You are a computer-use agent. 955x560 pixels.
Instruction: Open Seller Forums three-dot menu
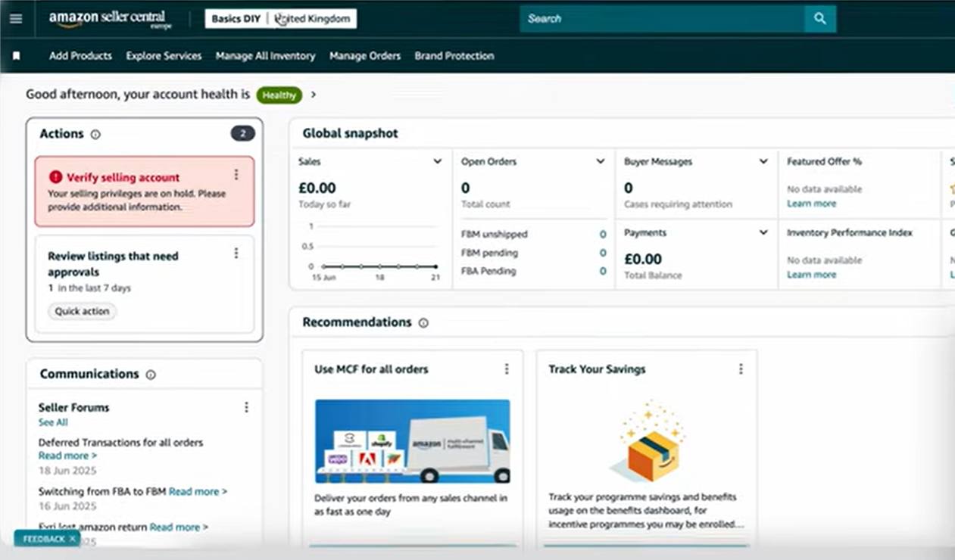coord(246,407)
